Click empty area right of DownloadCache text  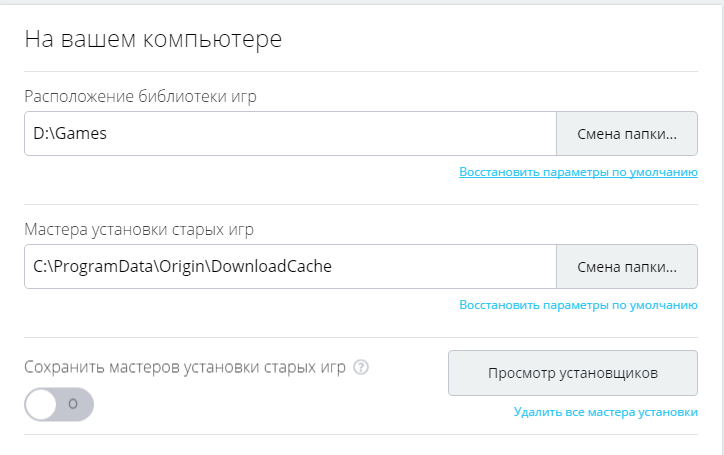click(x=443, y=267)
